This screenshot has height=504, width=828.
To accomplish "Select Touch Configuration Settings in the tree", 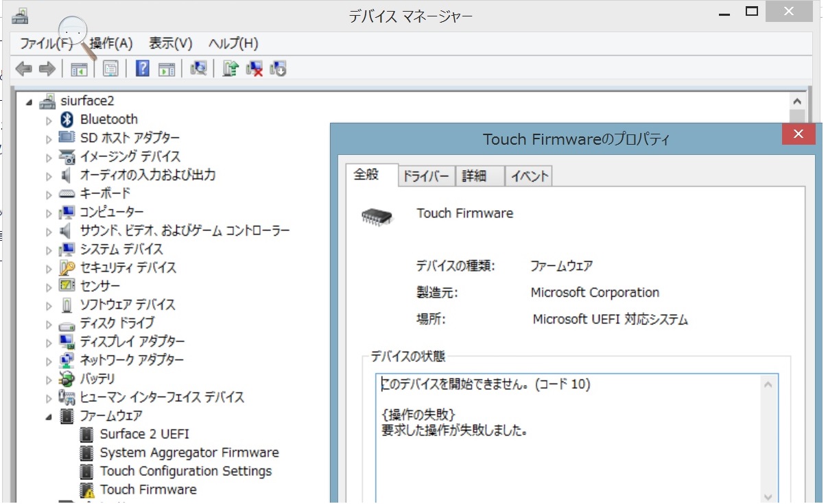I will pos(186,471).
